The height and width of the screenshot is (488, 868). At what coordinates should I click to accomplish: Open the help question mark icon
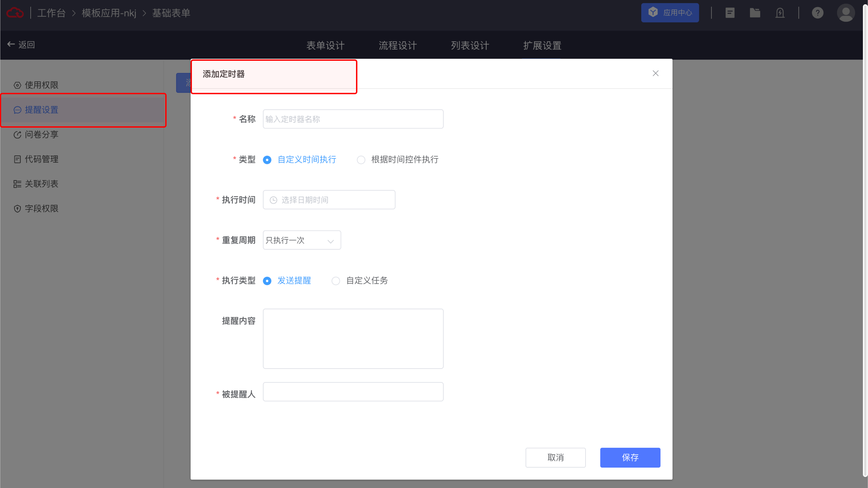tap(817, 13)
